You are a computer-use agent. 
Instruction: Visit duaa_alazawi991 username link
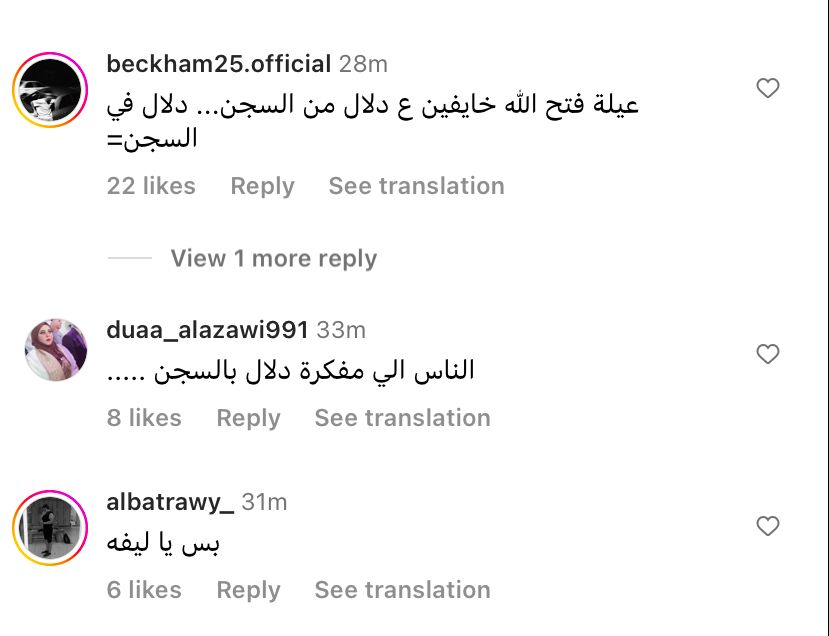pyautogui.click(x=207, y=329)
